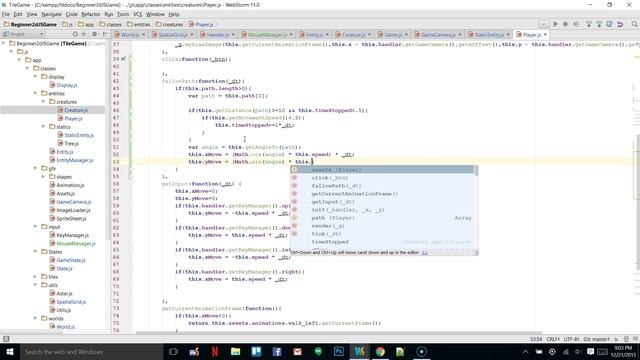Screen dimensions: 640x360
Task: Click the VCS update project icon
Action: click(x=589, y=24)
